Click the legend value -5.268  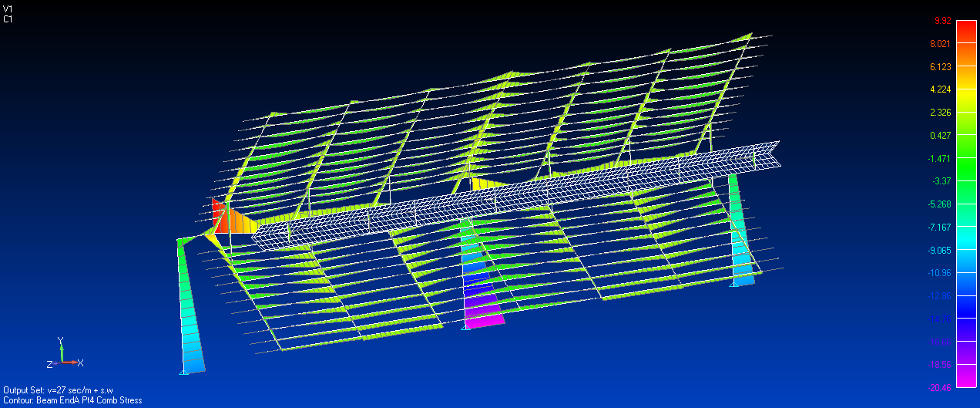(x=940, y=204)
